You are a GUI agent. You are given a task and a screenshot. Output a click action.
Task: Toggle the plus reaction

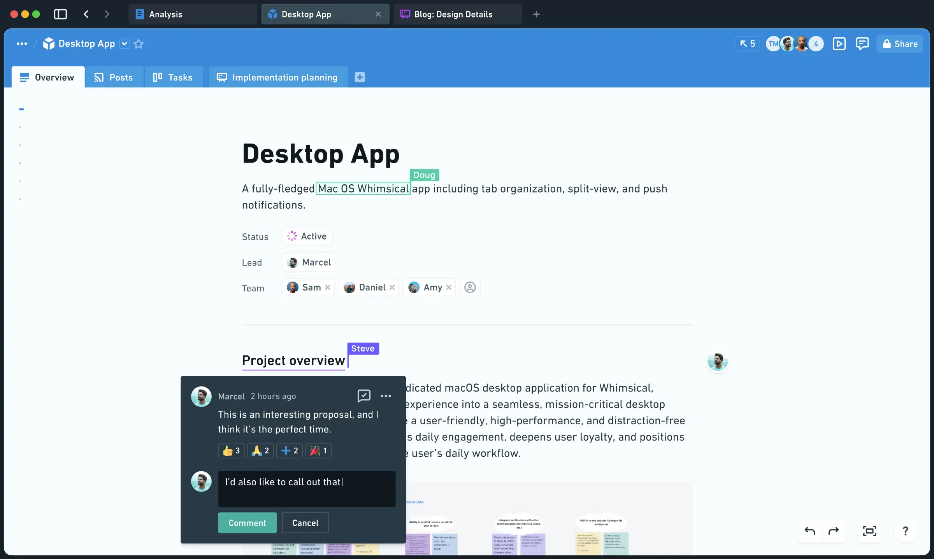tap(290, 451)
